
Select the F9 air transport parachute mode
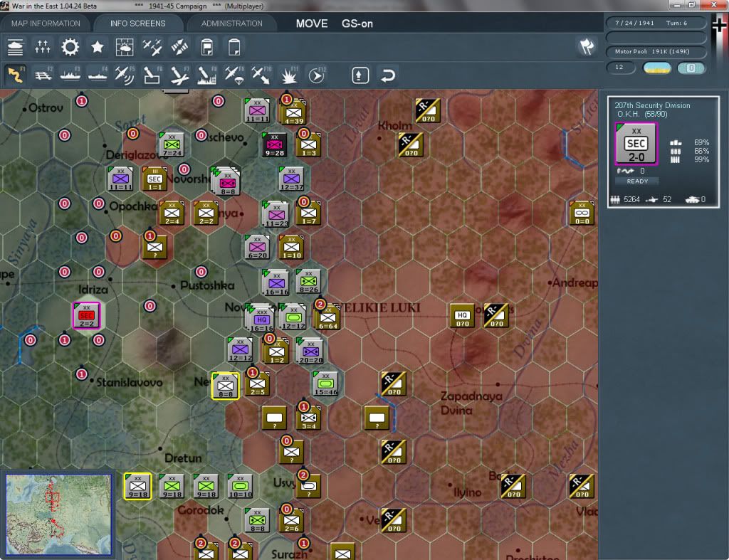click(x=234, y=75)
